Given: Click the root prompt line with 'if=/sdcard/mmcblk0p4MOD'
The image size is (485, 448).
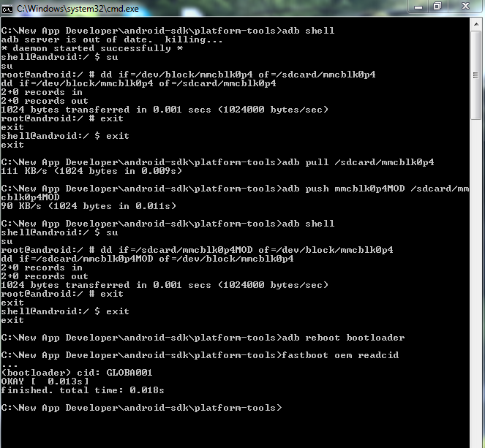Looking at the screenshot, I should (x=197, y=250).
